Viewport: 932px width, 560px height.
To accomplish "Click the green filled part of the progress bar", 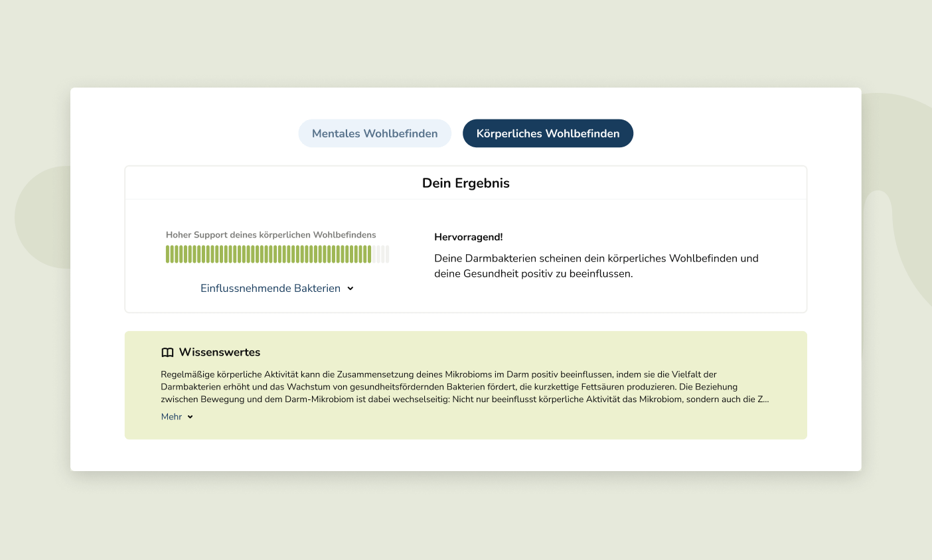I will pyautogui.click(x=268, y=254).
